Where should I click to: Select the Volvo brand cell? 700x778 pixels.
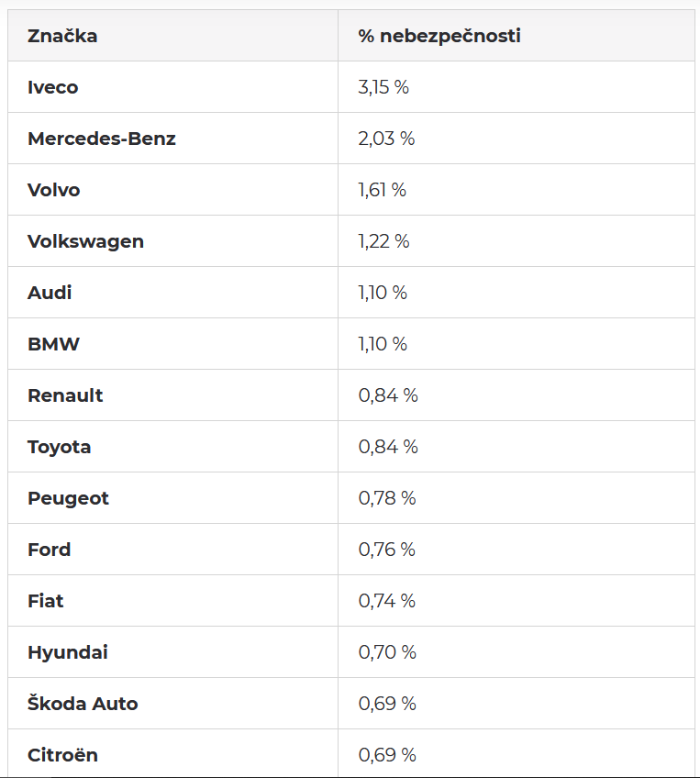(x=54, y=190)
